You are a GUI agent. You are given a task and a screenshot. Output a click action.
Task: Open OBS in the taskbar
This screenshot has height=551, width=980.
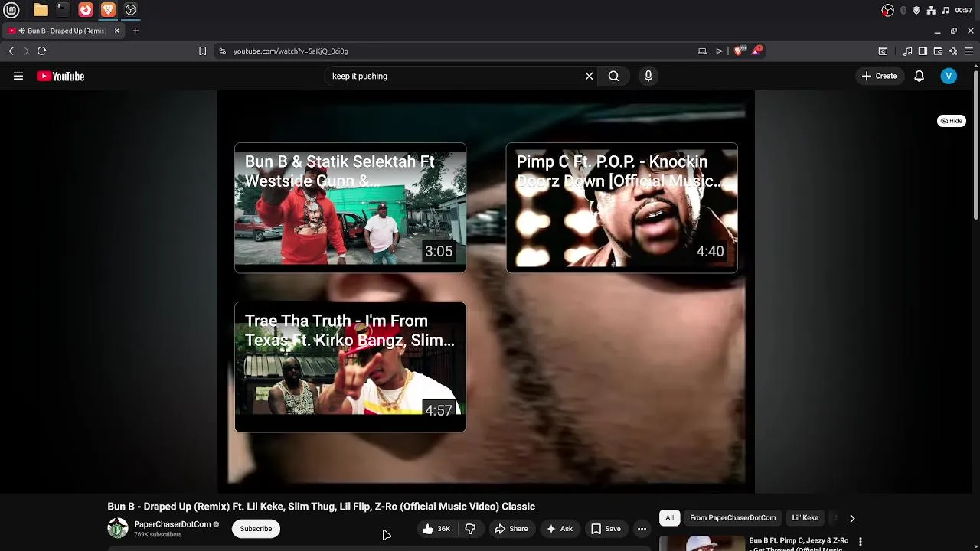(x=130, y=10)
